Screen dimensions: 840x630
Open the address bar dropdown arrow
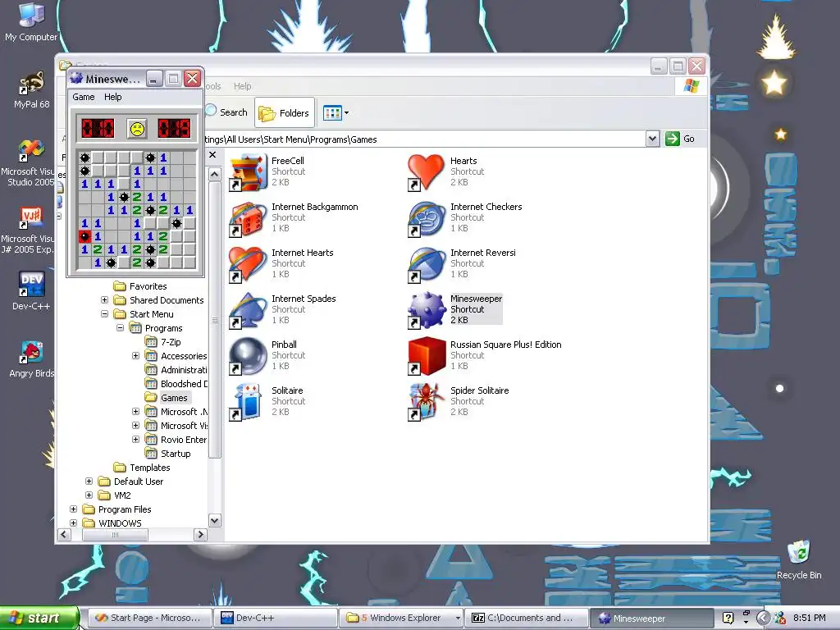pyautogui.click(x=652, y=139)
